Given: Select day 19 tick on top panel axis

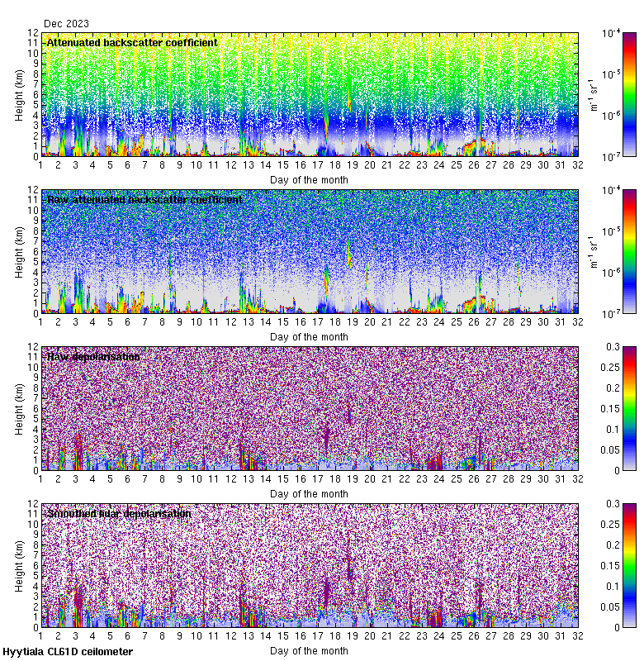Looking at the screenshot, I should 353,165.
